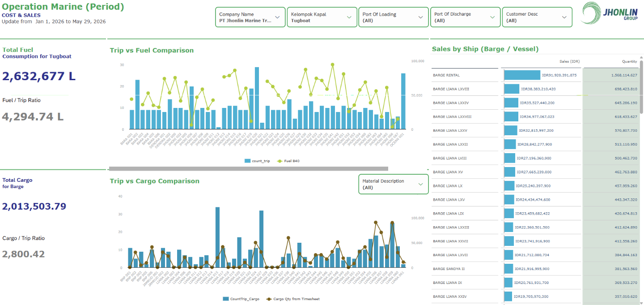This screenshot has height=305, width=644.
Task: Click the Fuel / Trip Ratio value 4,294.74 L
Action: pyautogui.click(x=33, y=117)
